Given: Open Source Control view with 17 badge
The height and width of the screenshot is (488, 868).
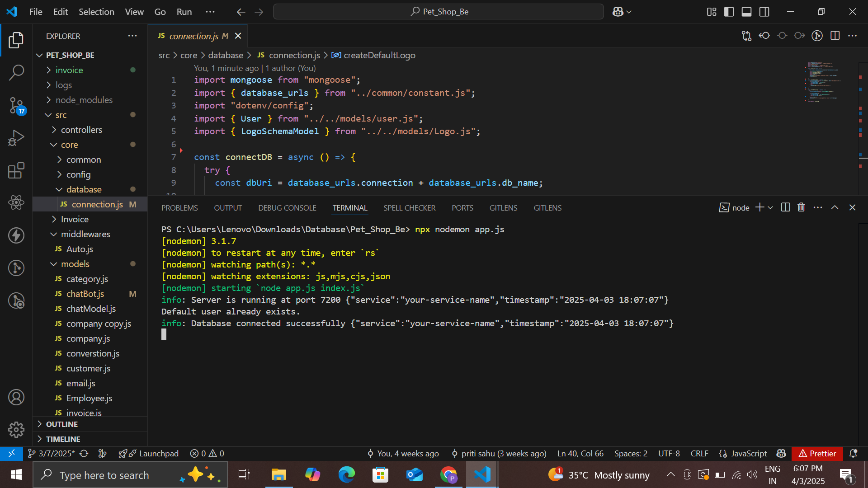Looking at the screenshot, I should coord(16,105).
